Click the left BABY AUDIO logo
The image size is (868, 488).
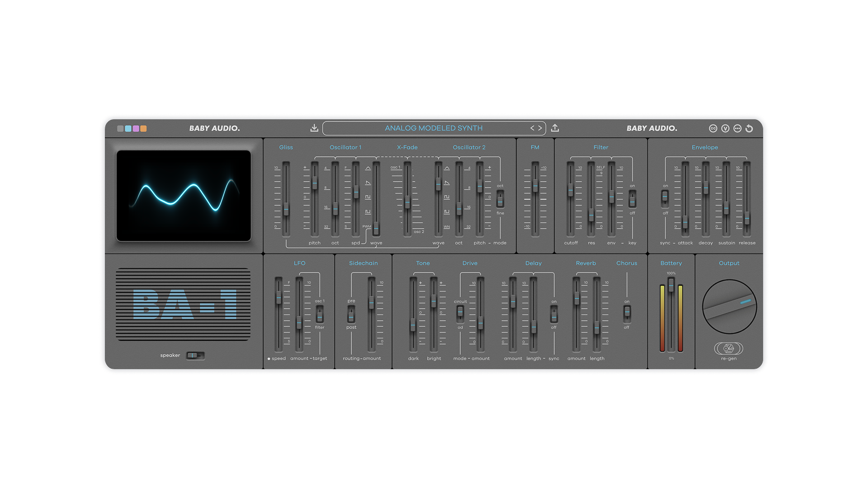[214, 128]
